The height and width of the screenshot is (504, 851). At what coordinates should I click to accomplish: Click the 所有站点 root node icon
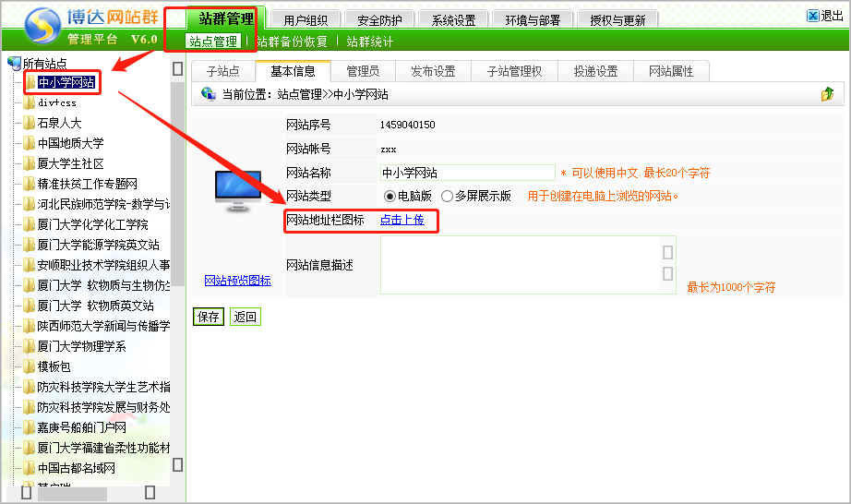[14, 63]
